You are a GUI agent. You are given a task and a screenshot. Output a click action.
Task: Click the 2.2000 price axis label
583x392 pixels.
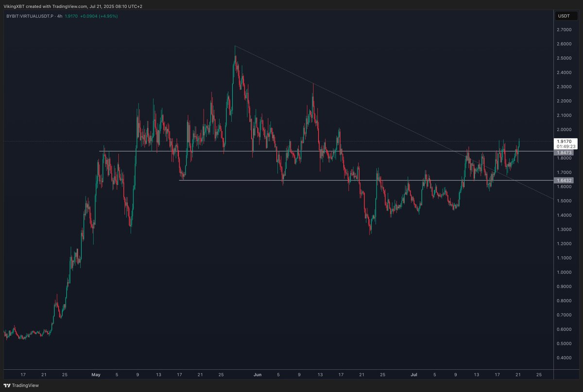click(564, 101)
